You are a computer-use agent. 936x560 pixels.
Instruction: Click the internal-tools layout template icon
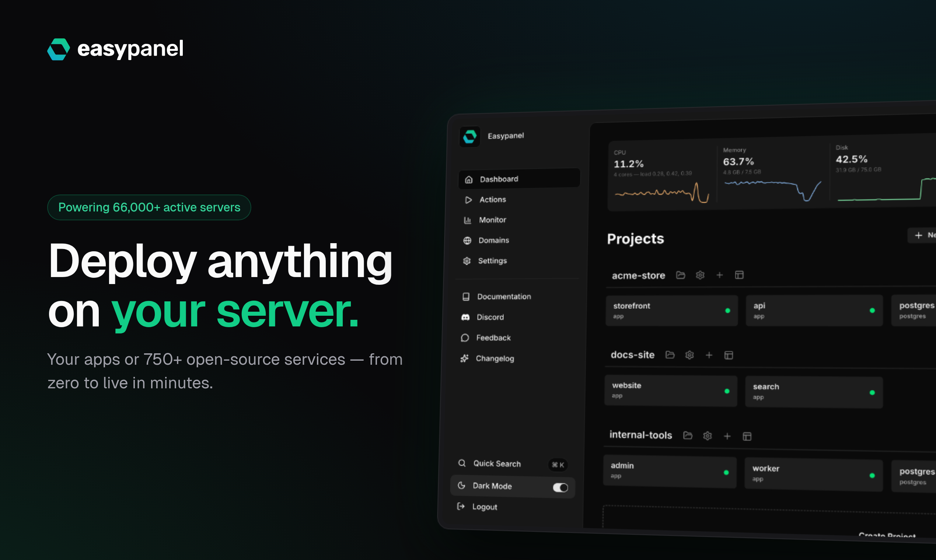click(x=747, y=437)
